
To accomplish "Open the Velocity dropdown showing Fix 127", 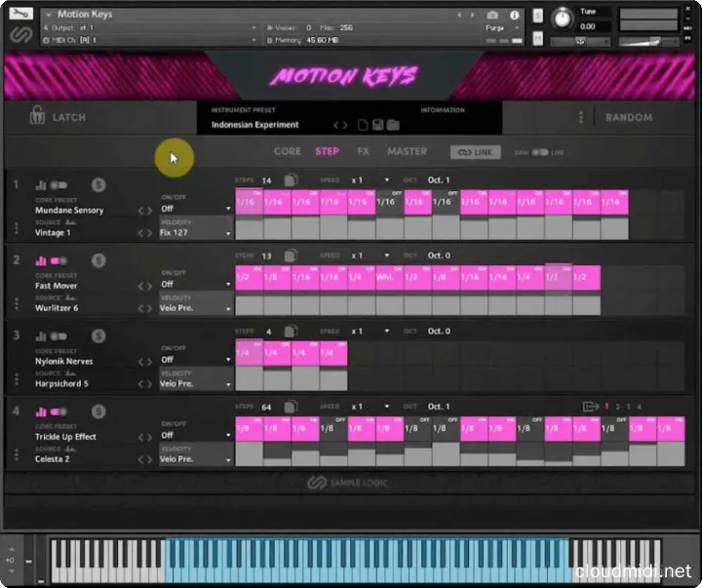I will (x=196, y=233).
